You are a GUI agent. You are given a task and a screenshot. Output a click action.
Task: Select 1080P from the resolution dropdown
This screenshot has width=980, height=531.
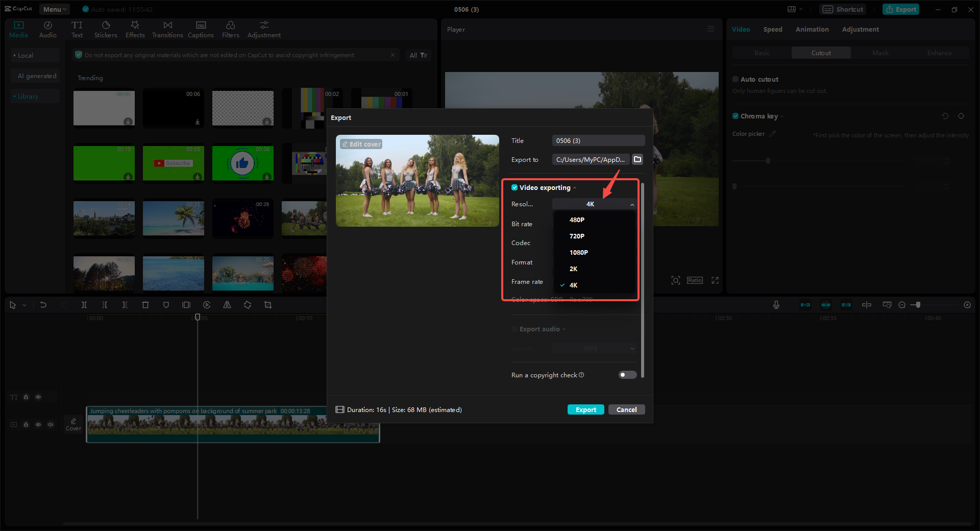coord(579,252)
